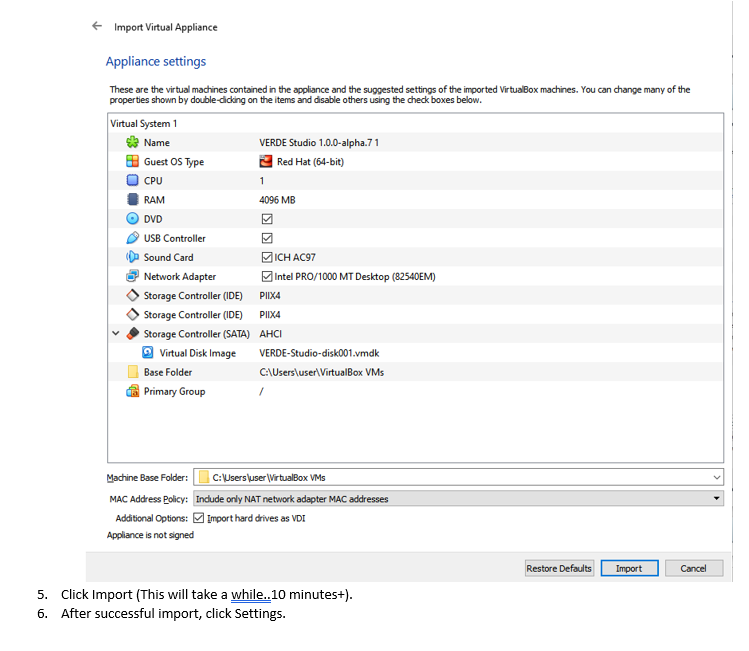Select the first PIIX4 controller value
Viewport: 749px width, 651px height.
coord(270,295)
